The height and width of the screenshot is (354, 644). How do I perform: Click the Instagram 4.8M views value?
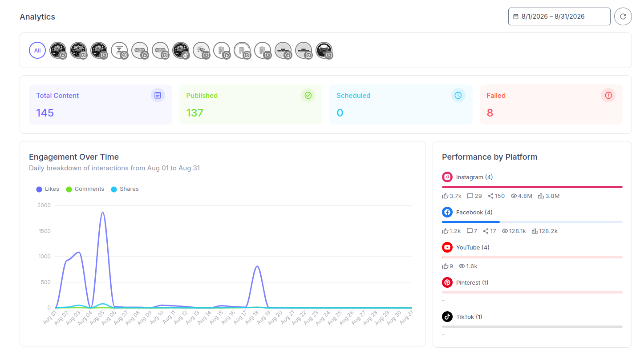525,196
